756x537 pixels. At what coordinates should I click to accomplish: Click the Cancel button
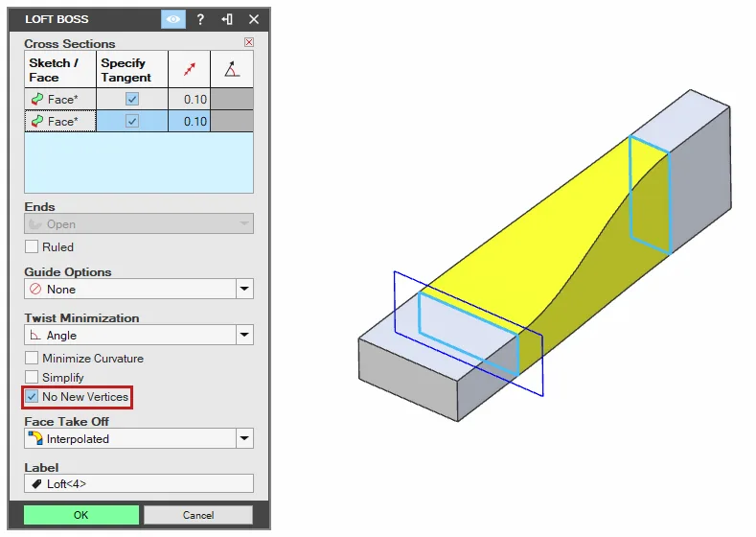tap(198, 515)
